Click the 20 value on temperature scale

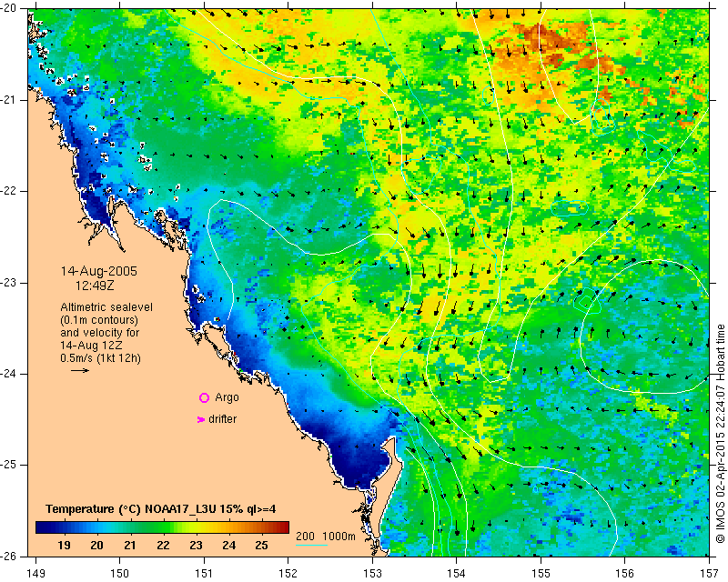(x=96, y=546)
